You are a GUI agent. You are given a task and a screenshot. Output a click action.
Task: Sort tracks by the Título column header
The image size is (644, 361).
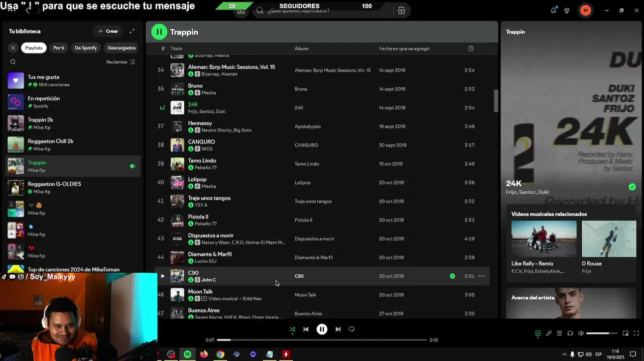click(176, 49)
